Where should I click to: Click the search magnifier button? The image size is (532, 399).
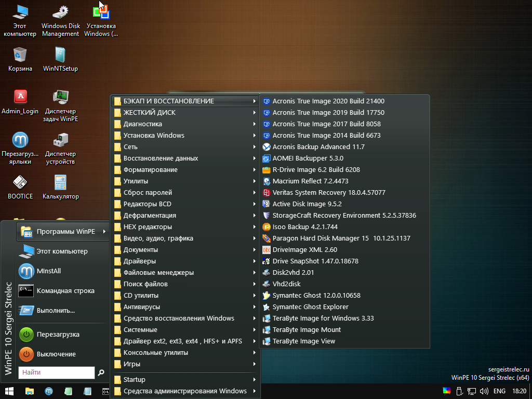101,373
